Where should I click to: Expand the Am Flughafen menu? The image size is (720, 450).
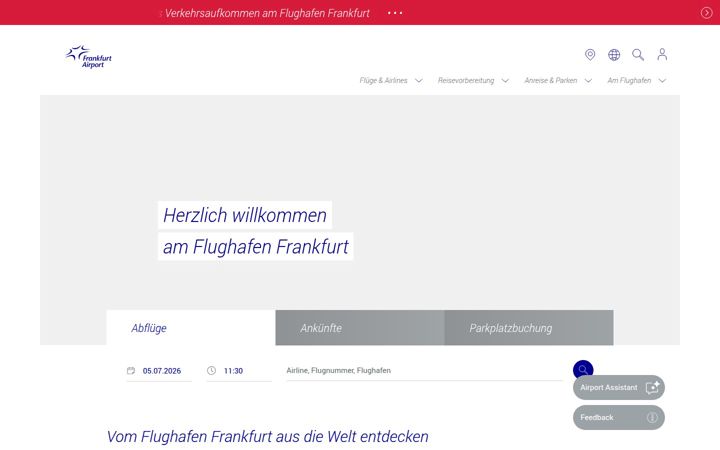point(636,80)
